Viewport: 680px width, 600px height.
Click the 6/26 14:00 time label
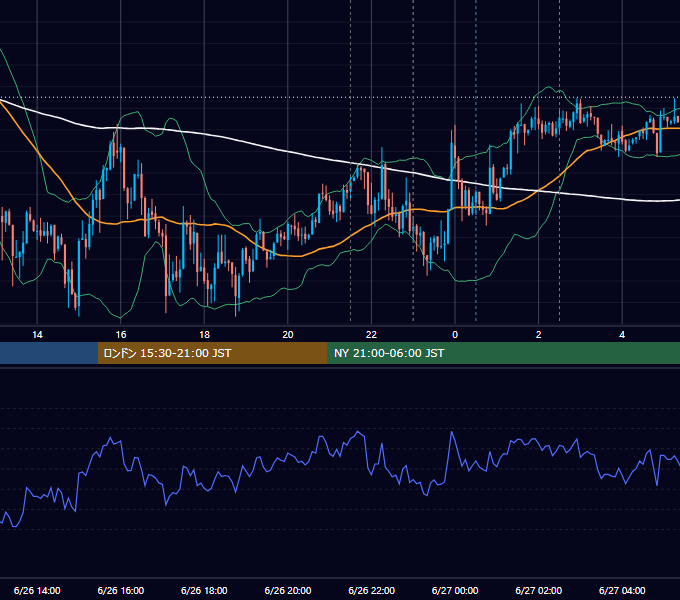point(37,590)
